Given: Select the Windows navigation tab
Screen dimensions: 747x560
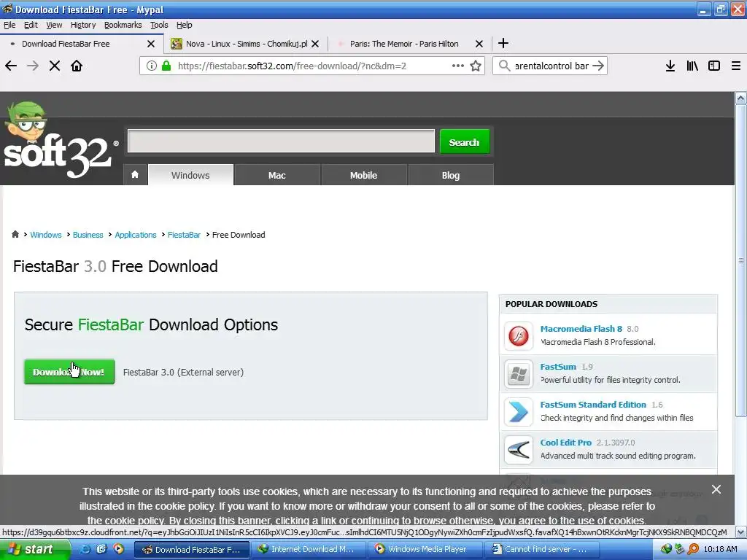Looking at the screenshot, I should 190,175.
